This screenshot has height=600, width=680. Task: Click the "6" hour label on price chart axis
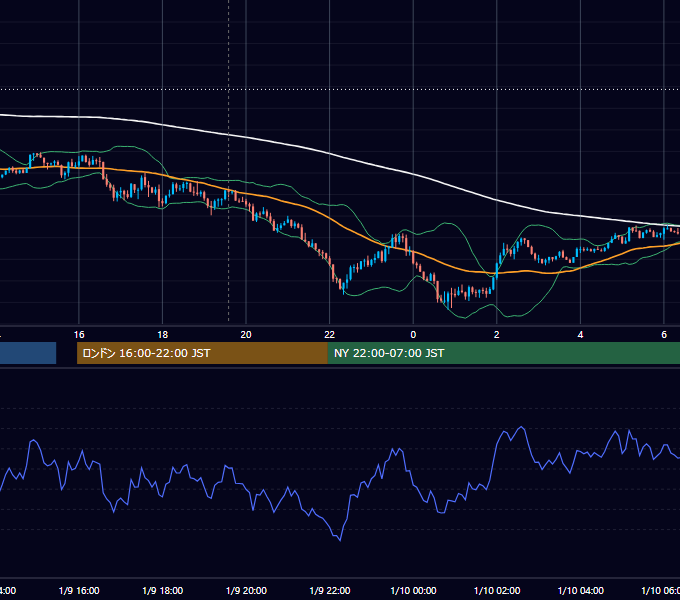point(664,335)
